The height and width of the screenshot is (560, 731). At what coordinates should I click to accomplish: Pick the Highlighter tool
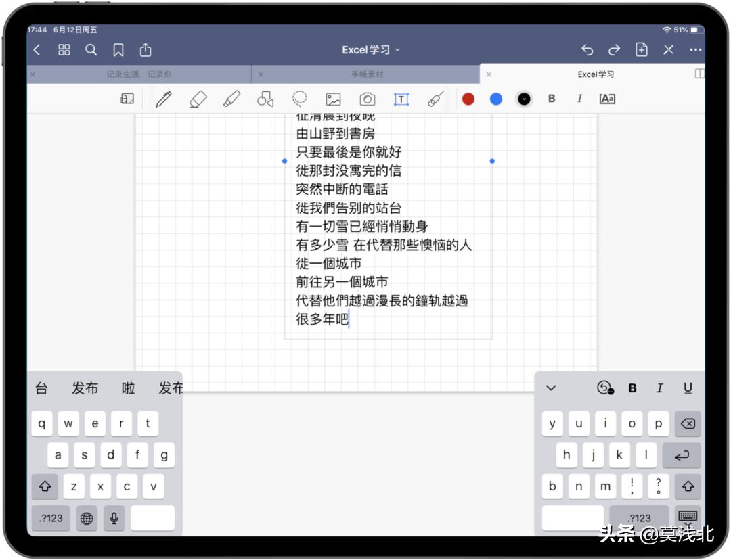(x=231, y=99)
